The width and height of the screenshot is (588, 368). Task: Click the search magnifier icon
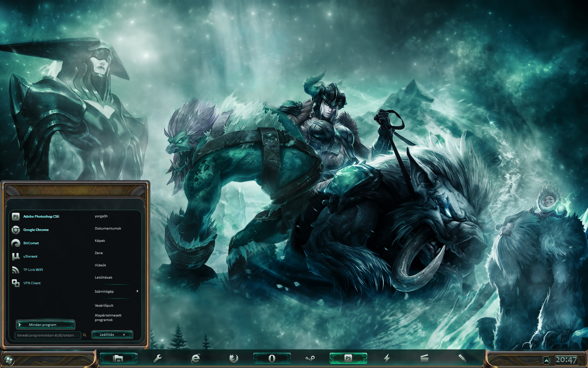(x=84, y=335)
